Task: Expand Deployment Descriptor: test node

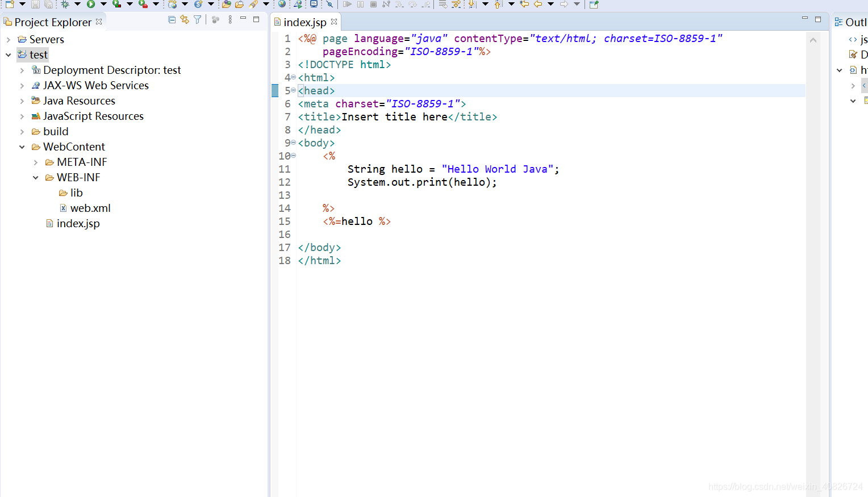Action: pyautogui.click(x=22, y=70)
